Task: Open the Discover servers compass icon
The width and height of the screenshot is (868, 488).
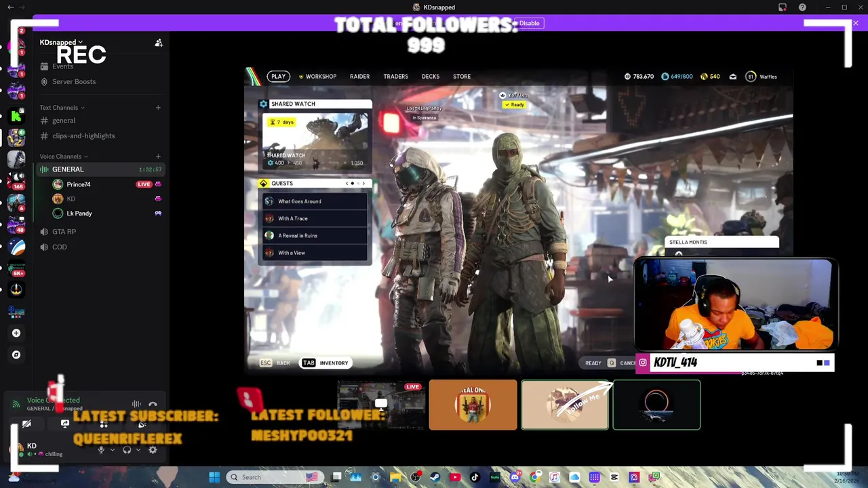Action: point(16,354)
